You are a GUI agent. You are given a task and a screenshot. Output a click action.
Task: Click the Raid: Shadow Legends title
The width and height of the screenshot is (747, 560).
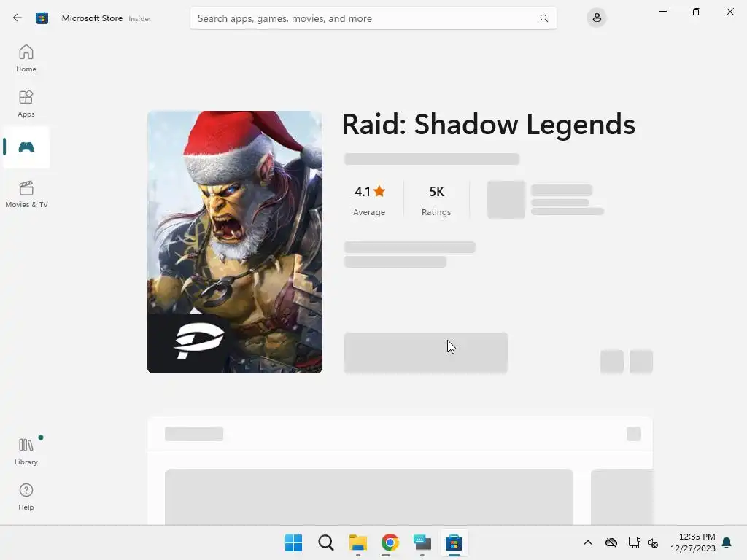click(488, 125)
